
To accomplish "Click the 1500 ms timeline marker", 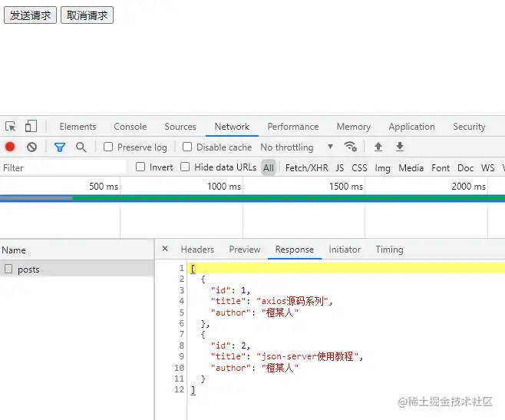I will point(346,187).
